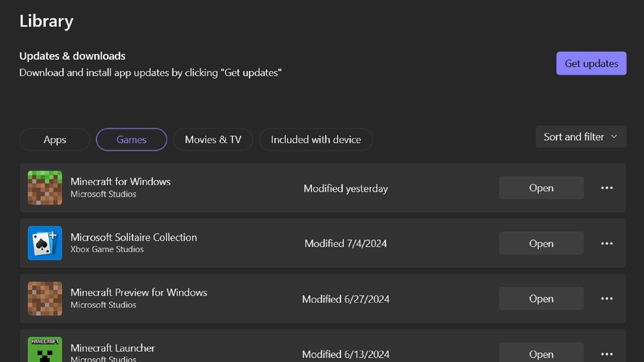The width and height of the screenshot is (644, 362).
Task: Click the Minecraft Preview dirt block icon
Action: pyautogui.click(x=45, y=298)
